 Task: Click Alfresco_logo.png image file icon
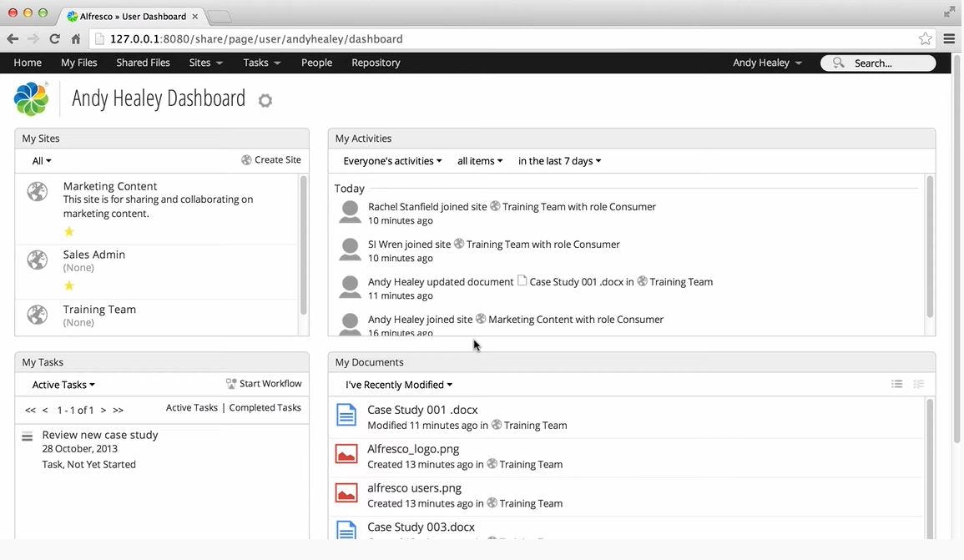[x=346, y=454]
